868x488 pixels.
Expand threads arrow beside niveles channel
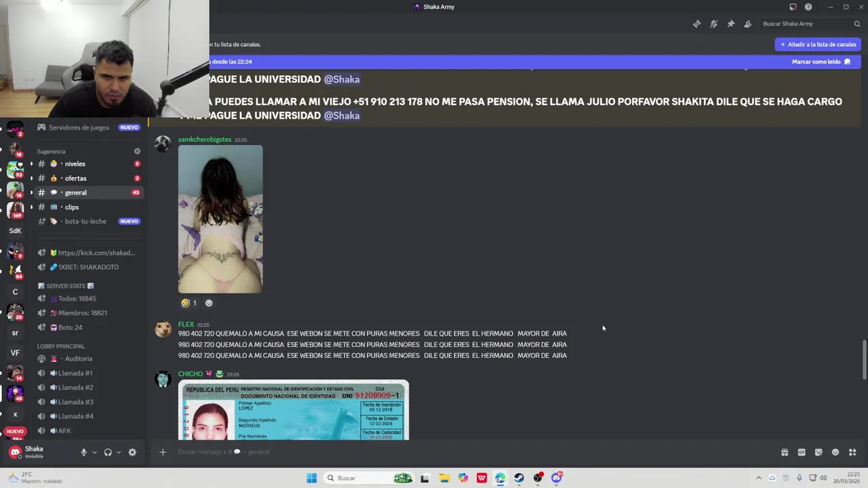point(31,164)
